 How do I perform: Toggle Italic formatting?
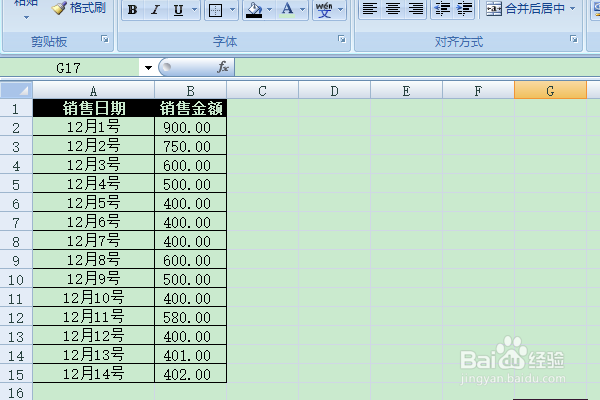pyautogui.click(x=155, y=10)
